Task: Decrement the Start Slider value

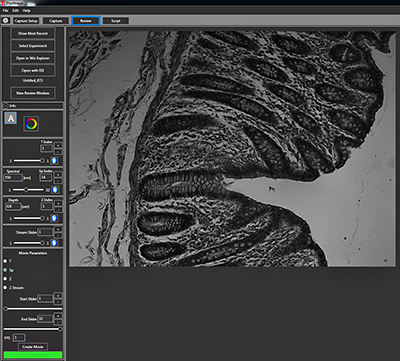Action: point(58,301)
